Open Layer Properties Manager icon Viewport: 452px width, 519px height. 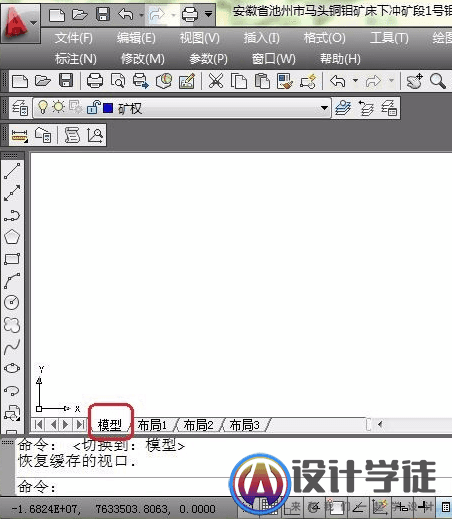click(x=20, y=108)
